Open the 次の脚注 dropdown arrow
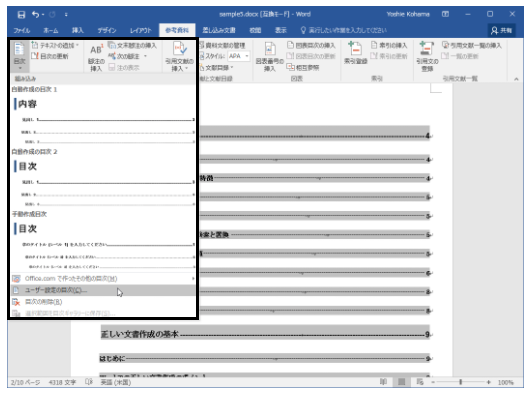The width and height of the screenshot is (531, 396). [146, 56]
